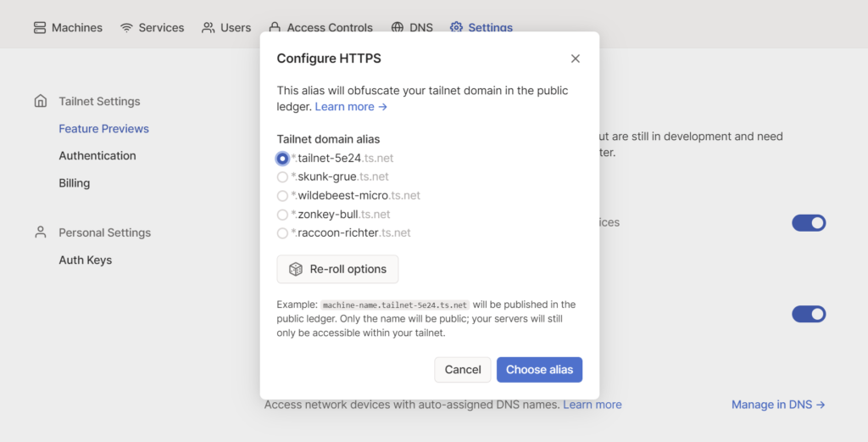The height and width of the screenshot is (442, 868).
Task: Click the DNS globe icon
Action: 398,28
